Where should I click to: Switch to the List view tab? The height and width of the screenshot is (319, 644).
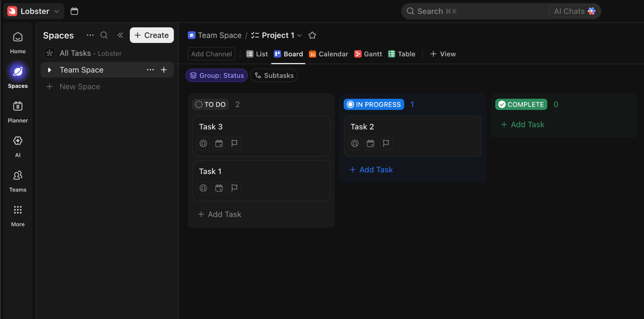[257, 54]
